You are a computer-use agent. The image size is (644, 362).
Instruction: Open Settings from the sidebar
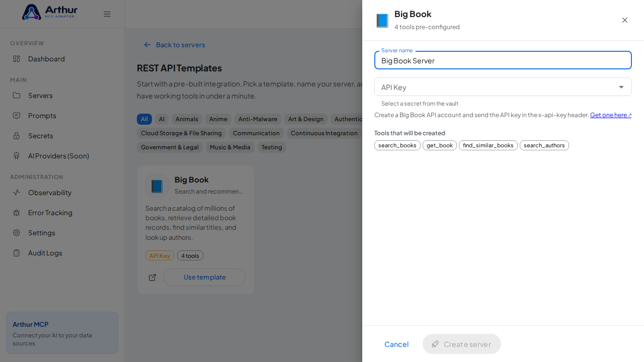pyautogui.click(x=62, y=233)
